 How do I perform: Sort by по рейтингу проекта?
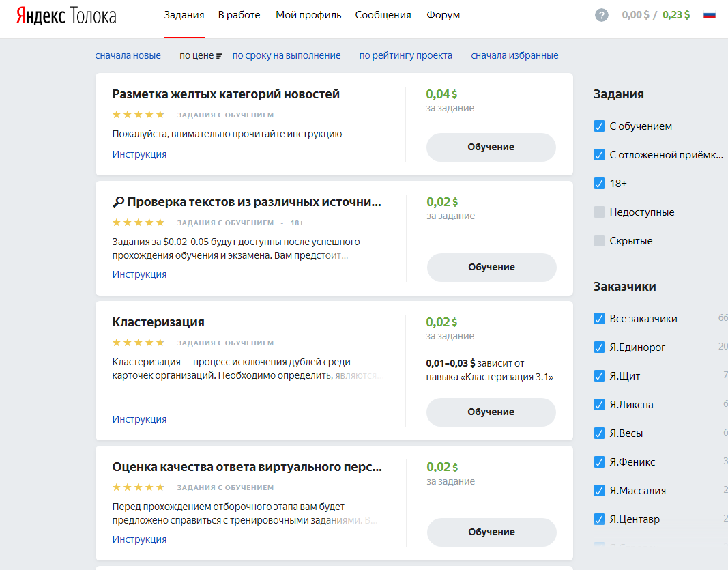(405, 56)
